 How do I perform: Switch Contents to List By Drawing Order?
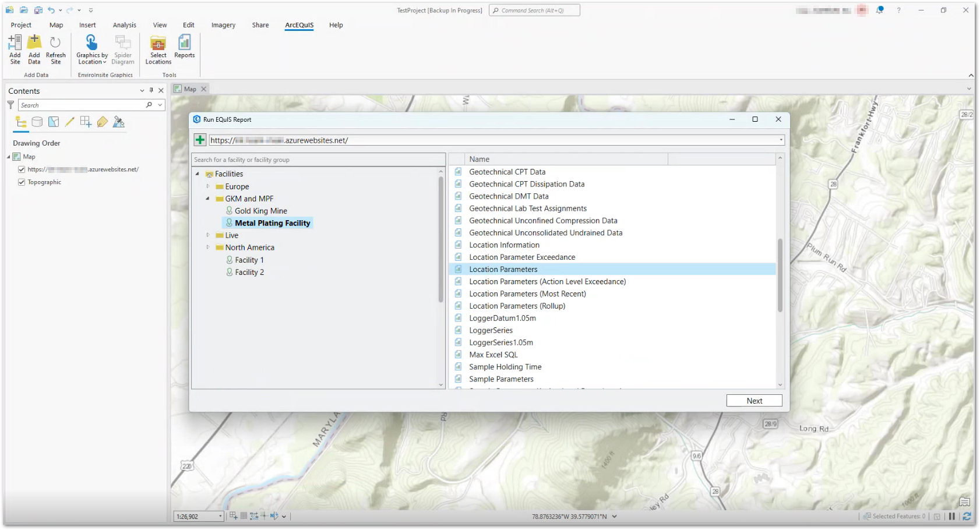[21, 122]
